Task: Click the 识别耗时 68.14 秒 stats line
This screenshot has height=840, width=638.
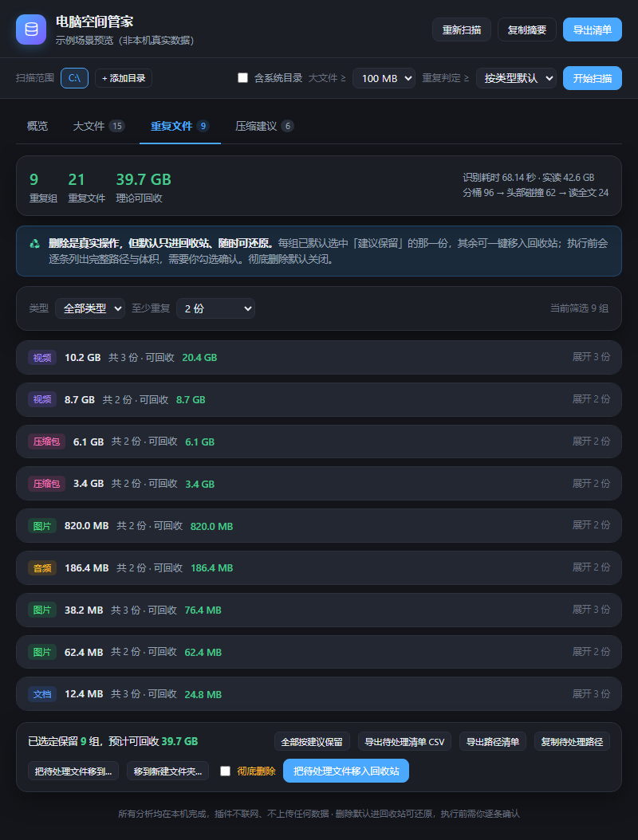Action: pos(529,177)
